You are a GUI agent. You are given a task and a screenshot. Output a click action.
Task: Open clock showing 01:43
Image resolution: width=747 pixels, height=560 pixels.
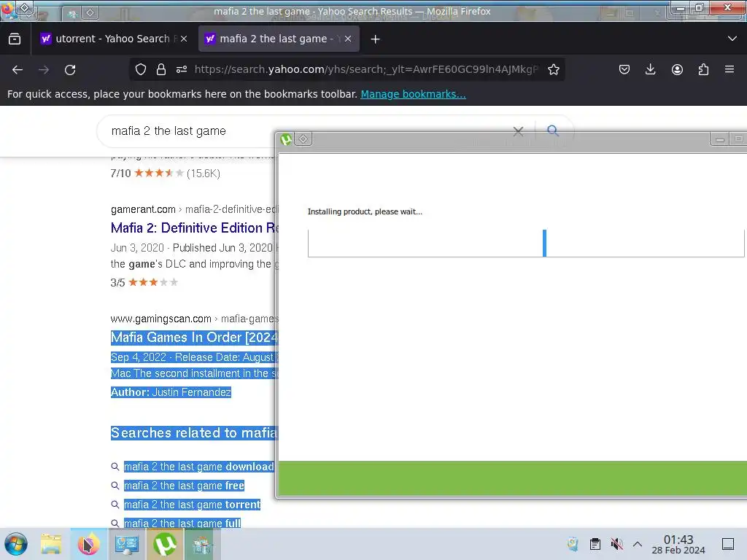(678, 544)
